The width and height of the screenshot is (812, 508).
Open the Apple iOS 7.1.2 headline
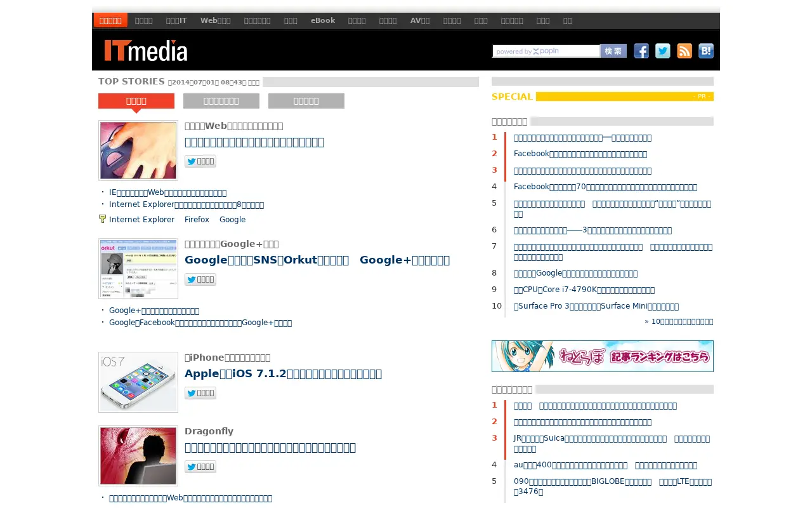coord(283,373)
